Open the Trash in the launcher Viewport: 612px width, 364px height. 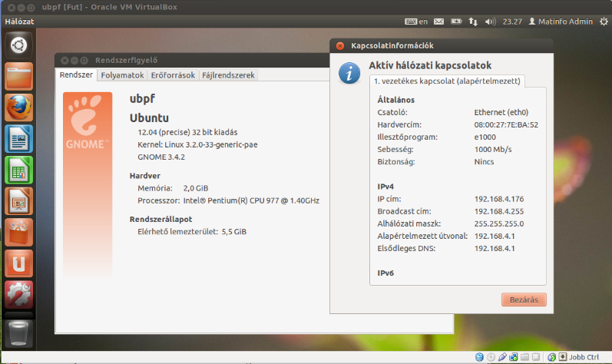pyautogui.click(x=18, y=333)
